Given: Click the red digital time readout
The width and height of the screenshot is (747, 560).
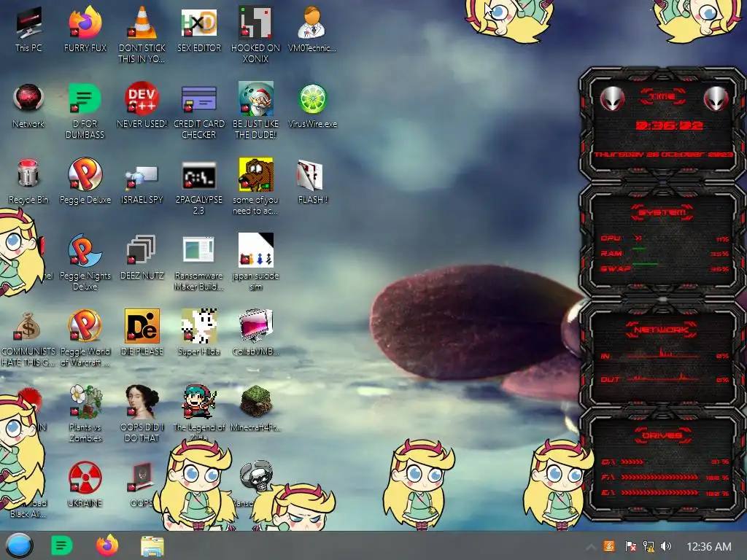Looking at the screenshot, I should [x=669, y=125].
